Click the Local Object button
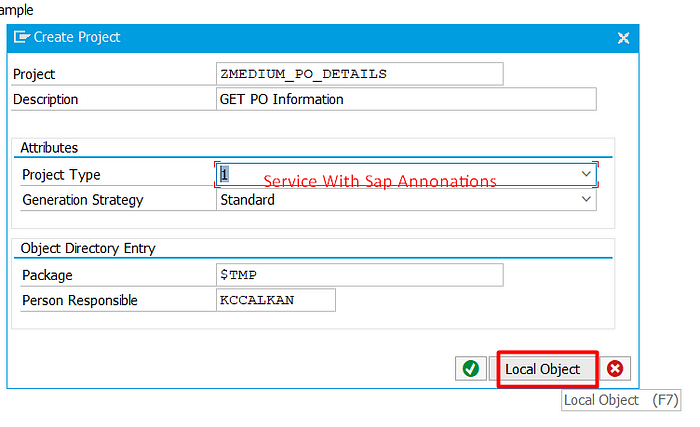This screenshot has height=427, width=700. pos(542,369)
